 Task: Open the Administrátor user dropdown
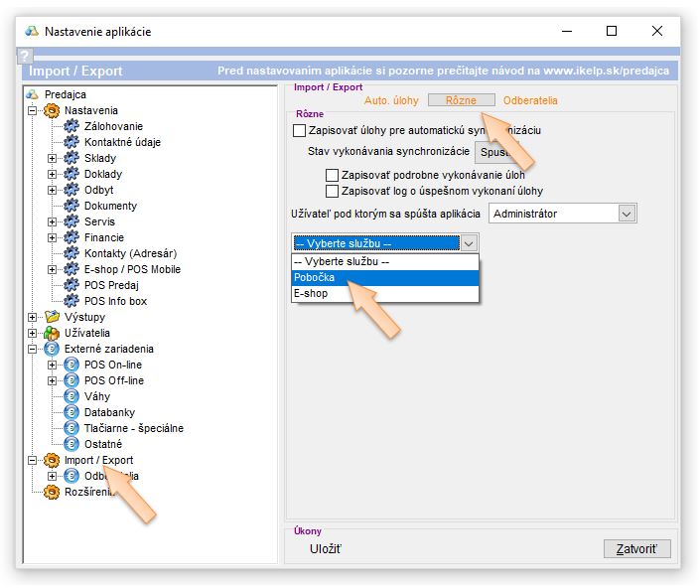(626, 214)
